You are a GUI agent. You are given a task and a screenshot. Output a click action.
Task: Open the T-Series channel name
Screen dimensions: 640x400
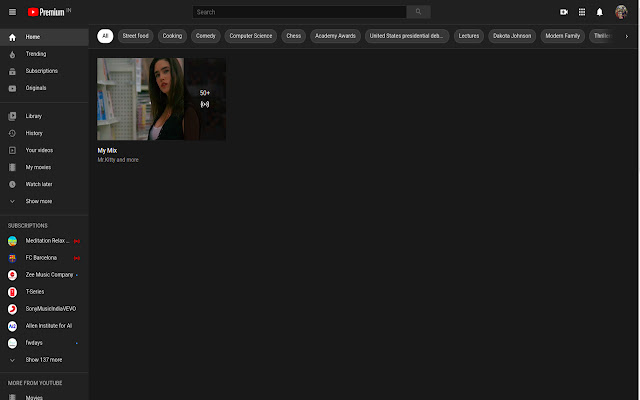[x=35, y=292]
